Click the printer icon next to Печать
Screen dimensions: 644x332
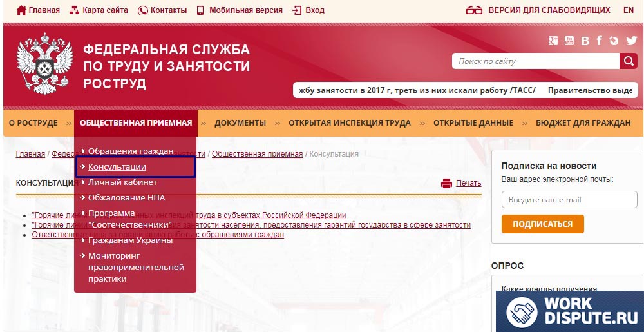[446, 183]
